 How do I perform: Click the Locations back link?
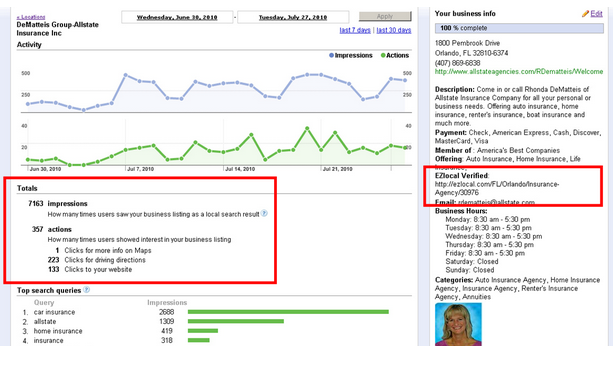pyautogui.click(x=31, y=17)
